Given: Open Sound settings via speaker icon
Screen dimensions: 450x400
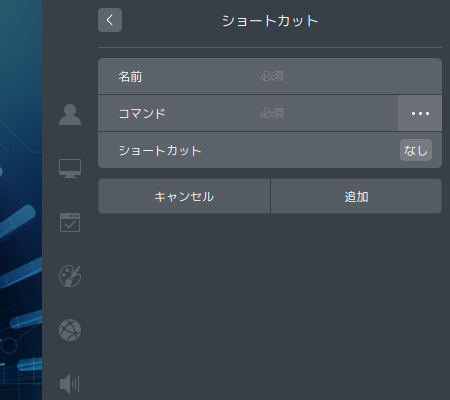Looking at the screenshot, I should (x=70, y=384).
